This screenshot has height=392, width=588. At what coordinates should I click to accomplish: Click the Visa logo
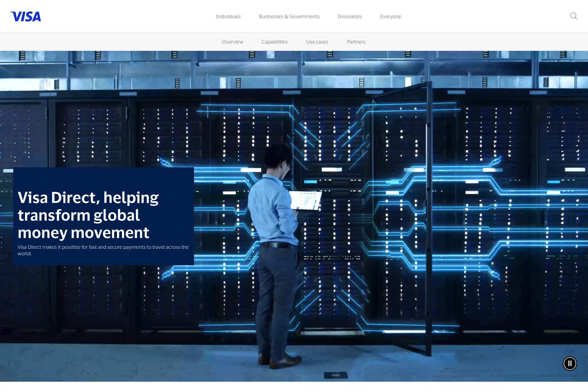click(x=26, y=16)
